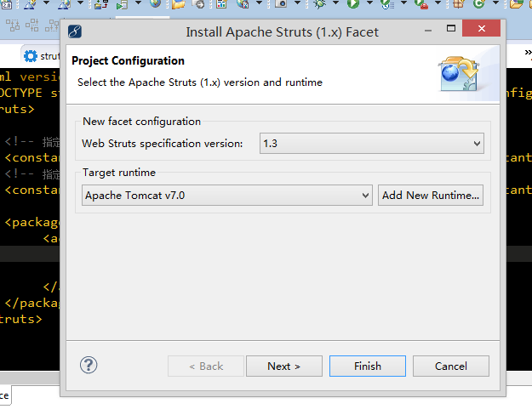Click the DOCTYPE line in the background editor
This screenshot has height=409, width=532.
click(x=30, y=93)
